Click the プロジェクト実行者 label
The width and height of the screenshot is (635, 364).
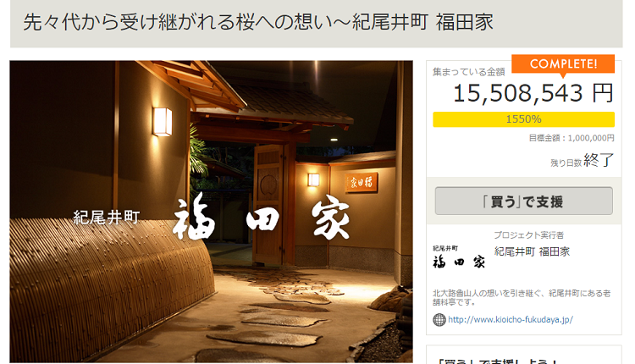pyautogui.click(x=528, y=235)
